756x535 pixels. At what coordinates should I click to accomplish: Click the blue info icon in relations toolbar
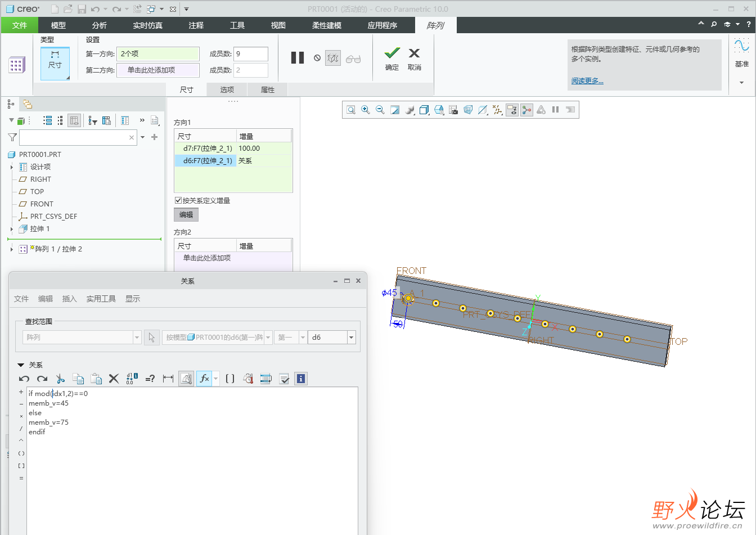pyautogui.click(x=301, y=379)
